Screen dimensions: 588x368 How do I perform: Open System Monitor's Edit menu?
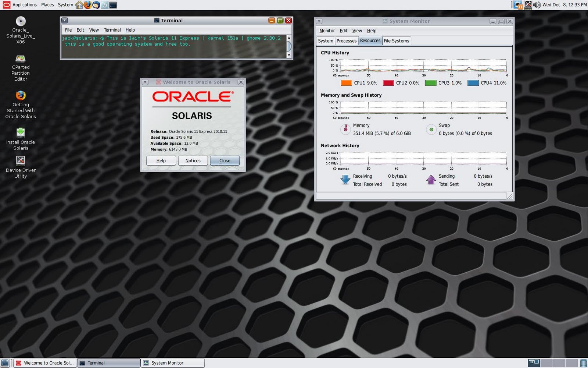point(344,31)
